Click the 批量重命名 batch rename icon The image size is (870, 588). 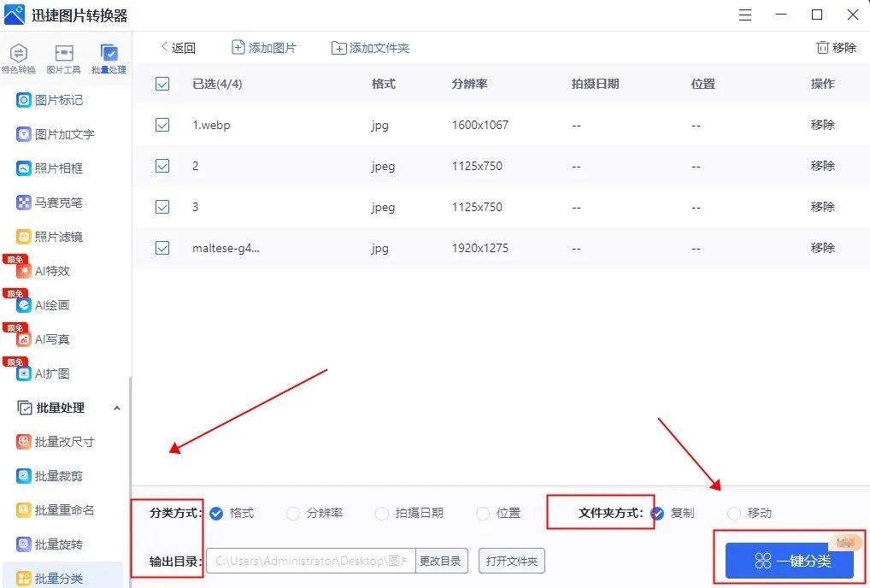(24, 510)
